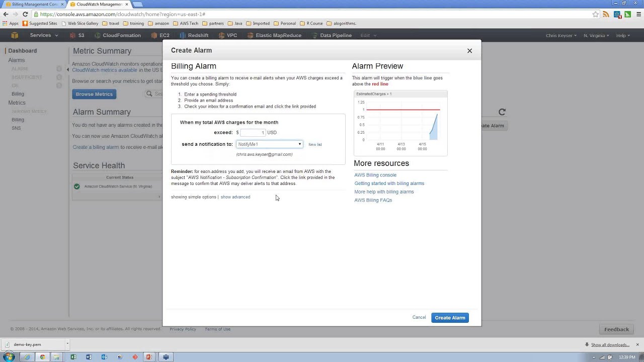
Task: Select Billing under Metrics in sidebar
Action: pos(18,120)
